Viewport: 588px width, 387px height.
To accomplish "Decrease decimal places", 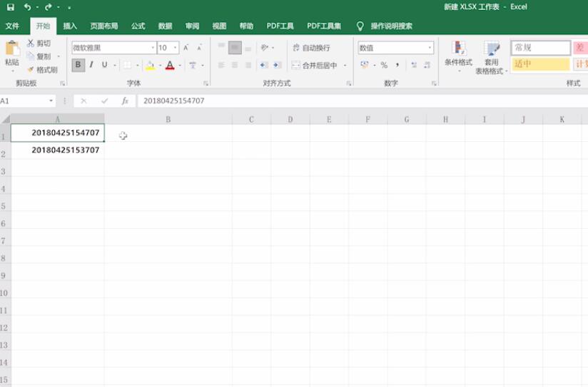I will [427, 65].
